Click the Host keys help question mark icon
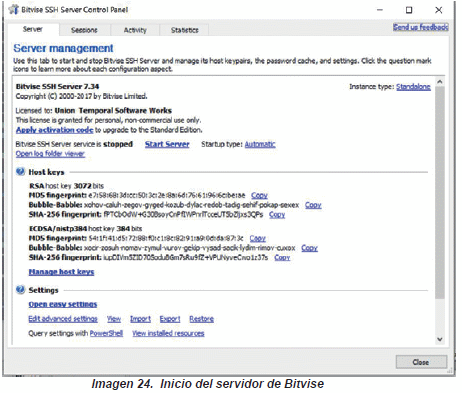The image size is (462, 393). [x=20, y=172]
